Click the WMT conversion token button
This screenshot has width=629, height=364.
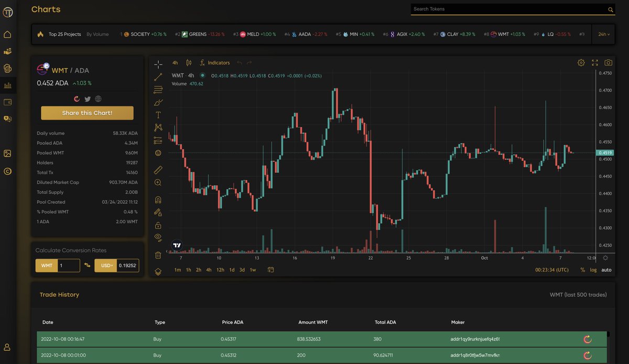click(x=46, y=266)
